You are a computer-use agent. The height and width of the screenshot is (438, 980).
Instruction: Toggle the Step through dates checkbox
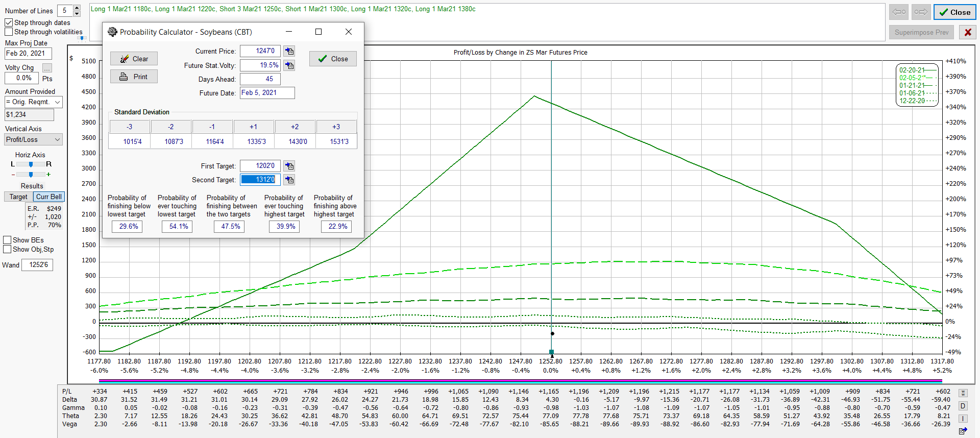tap(9, 22)
